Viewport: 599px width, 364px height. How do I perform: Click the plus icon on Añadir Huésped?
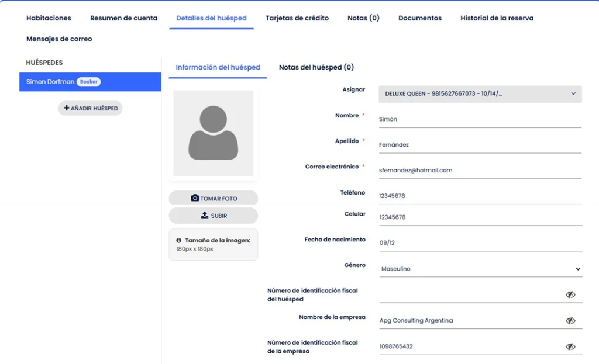pyautogui.click(x=67, y=108)
